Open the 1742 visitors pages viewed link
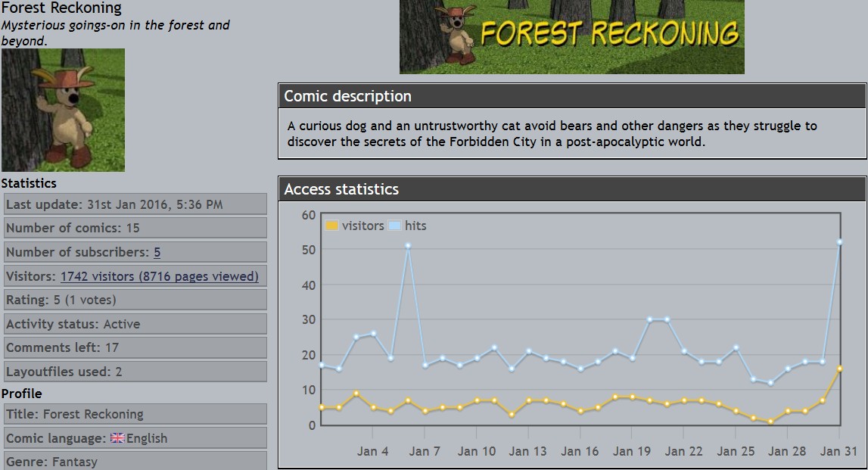Image resolution: width=868 pixels, height=470 pixels. [160, 276]
